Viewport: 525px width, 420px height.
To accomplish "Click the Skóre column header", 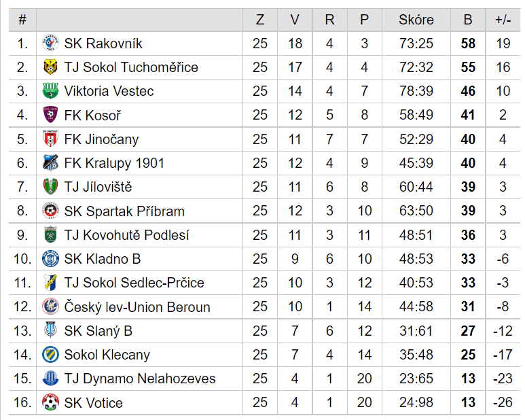I will (x=416, y=20).
